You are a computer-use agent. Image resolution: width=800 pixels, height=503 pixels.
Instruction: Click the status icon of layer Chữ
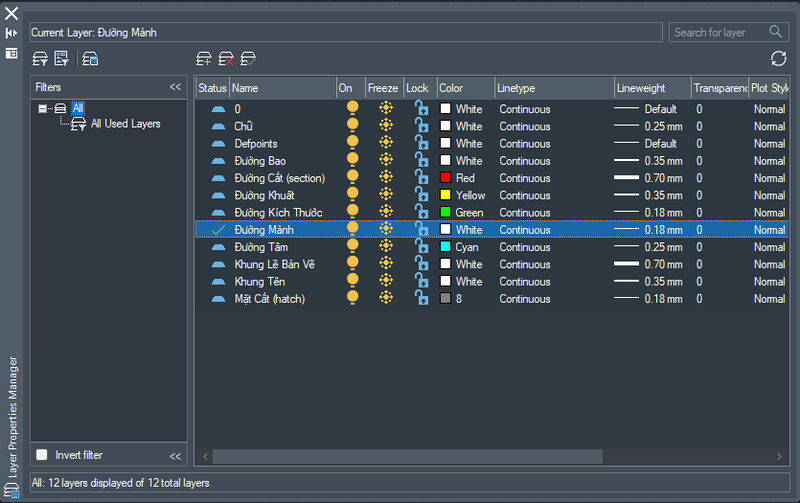point(218,127)
